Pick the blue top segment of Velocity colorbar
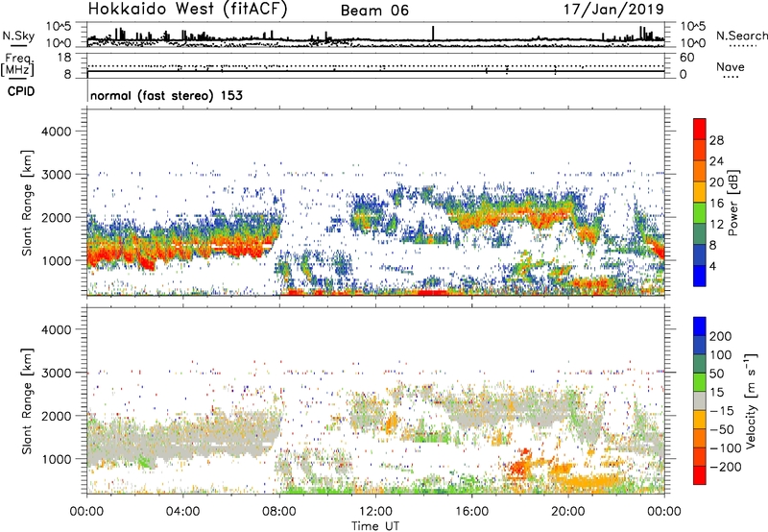This screenshot has width=768, height=532. (700, 326)
